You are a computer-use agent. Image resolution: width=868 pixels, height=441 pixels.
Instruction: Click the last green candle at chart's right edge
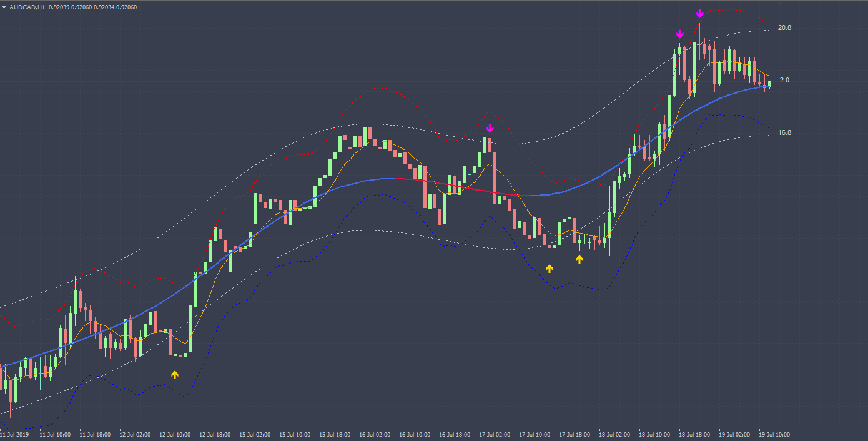pyautogui.click(x=770, y=84)
